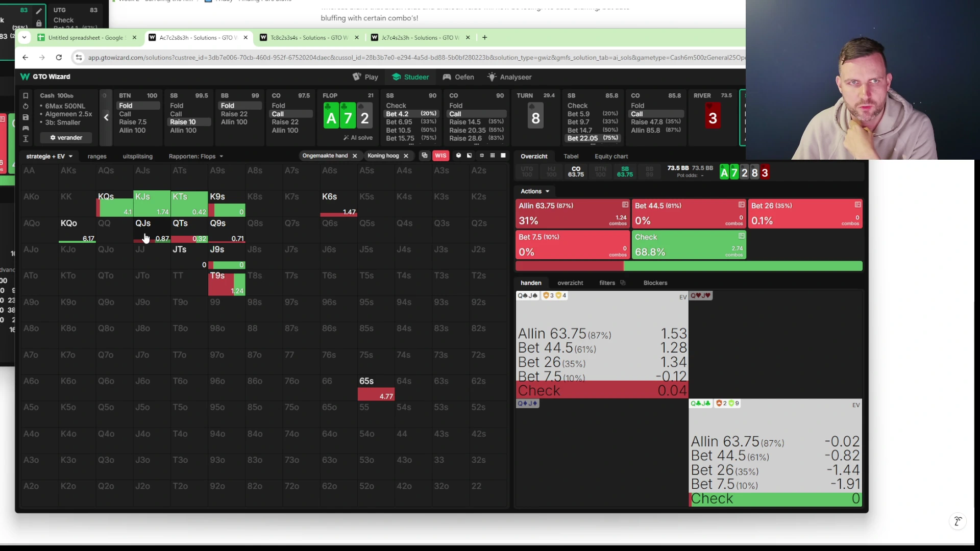Open the browser tab list dropdown arrow
The width and height of the screenshot is (980, 551).
point(24,38)
